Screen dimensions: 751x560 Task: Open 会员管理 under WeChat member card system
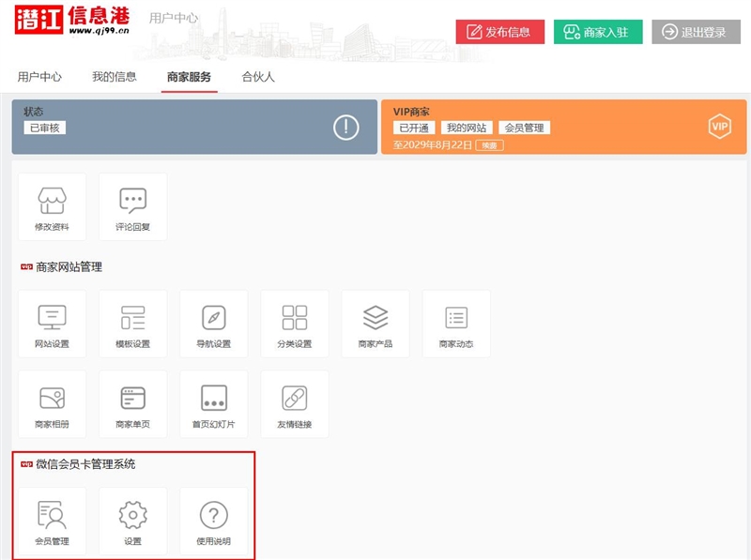pos(52,521)
